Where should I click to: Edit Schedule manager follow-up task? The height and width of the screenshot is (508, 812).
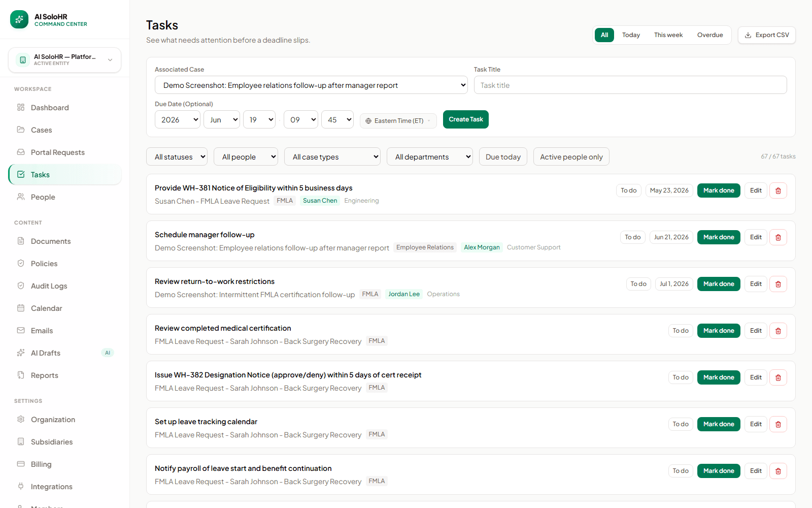pyautogui.click(x=756, y=237)
